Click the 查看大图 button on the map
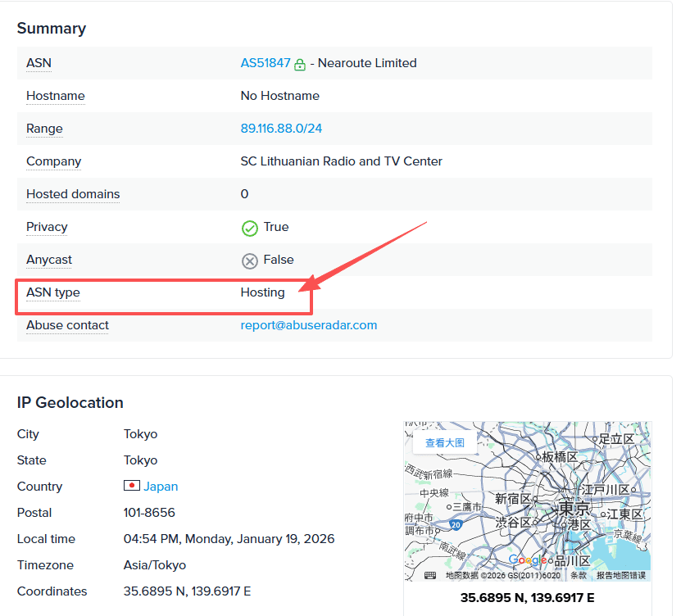The height and width of the screenshot is (616, 690). click(444, 442)
